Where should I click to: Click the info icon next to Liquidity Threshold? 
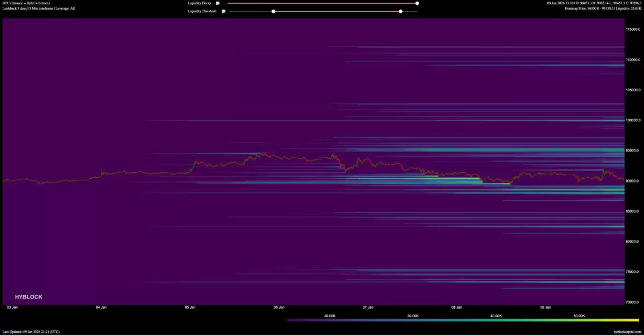click(224, 11)
